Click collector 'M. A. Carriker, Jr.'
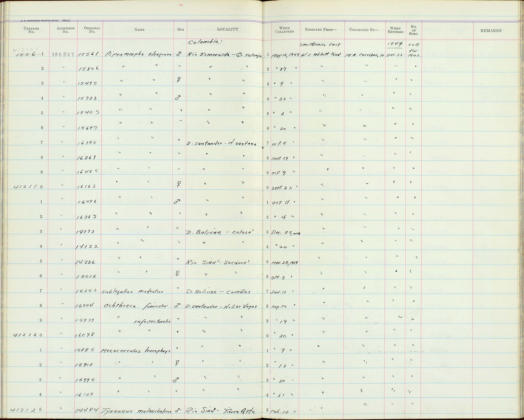 coord(365,55)
